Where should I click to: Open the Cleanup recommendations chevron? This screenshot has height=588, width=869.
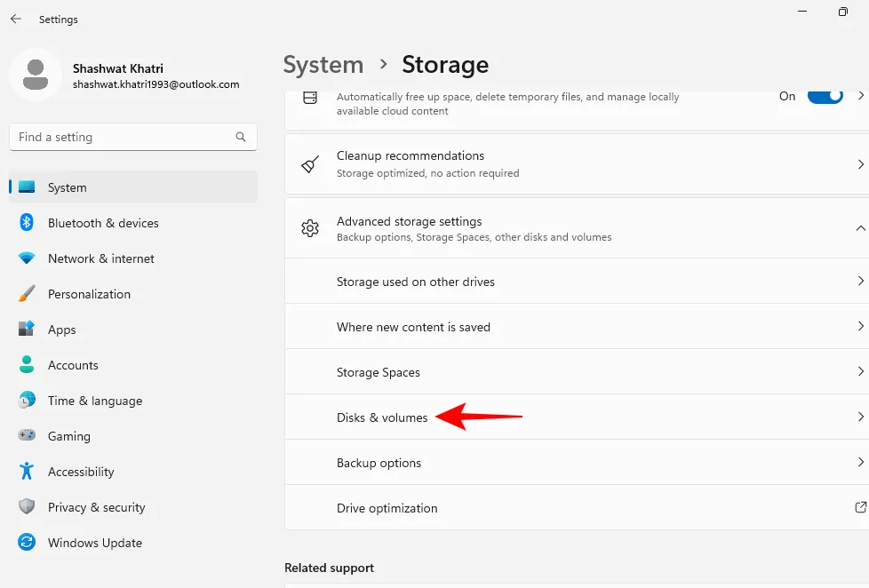861,164
